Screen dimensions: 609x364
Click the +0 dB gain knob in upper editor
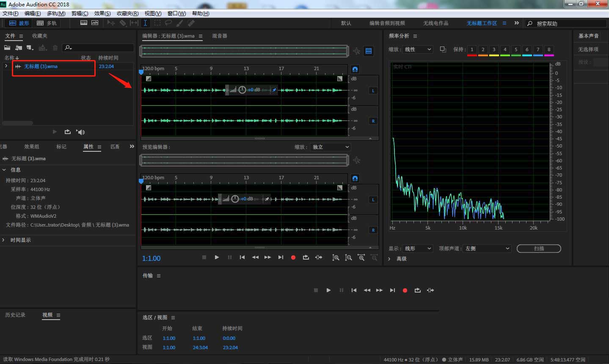tap(242, 90)
